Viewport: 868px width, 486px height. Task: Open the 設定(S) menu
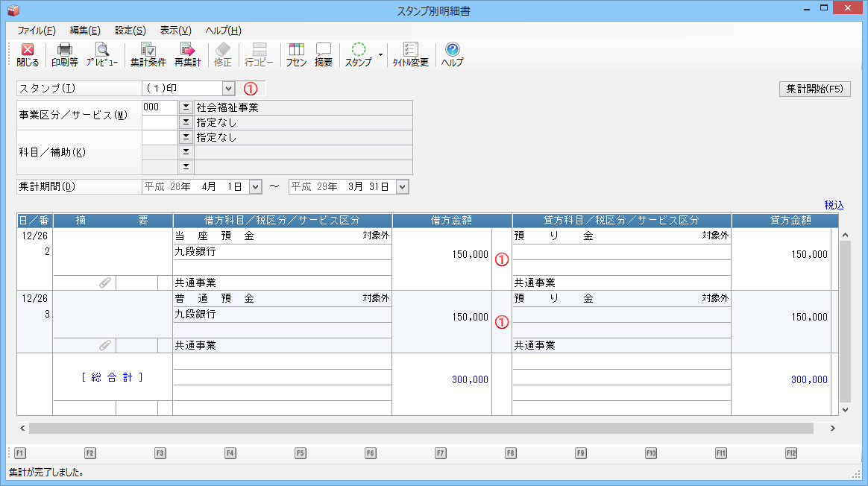pyautogui.click(x=130, y=31)
